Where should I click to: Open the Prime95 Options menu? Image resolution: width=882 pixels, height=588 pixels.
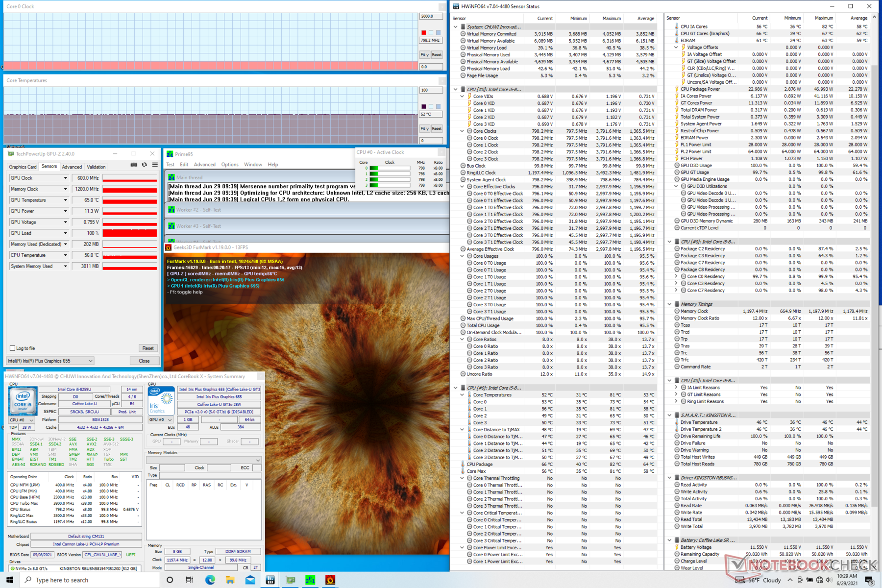229,165
